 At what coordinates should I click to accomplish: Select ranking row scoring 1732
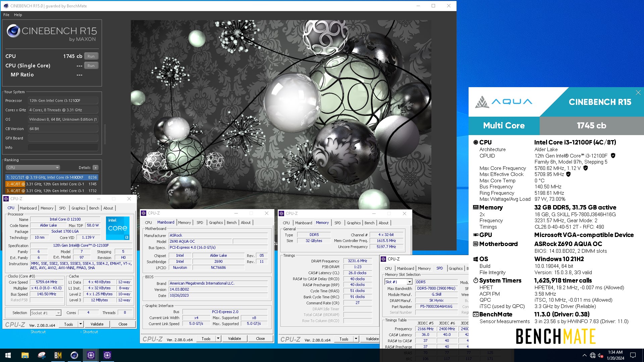(52, 191)
